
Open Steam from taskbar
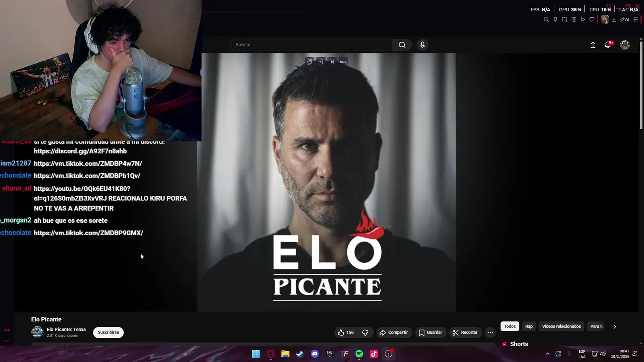(x=300, y=354)
